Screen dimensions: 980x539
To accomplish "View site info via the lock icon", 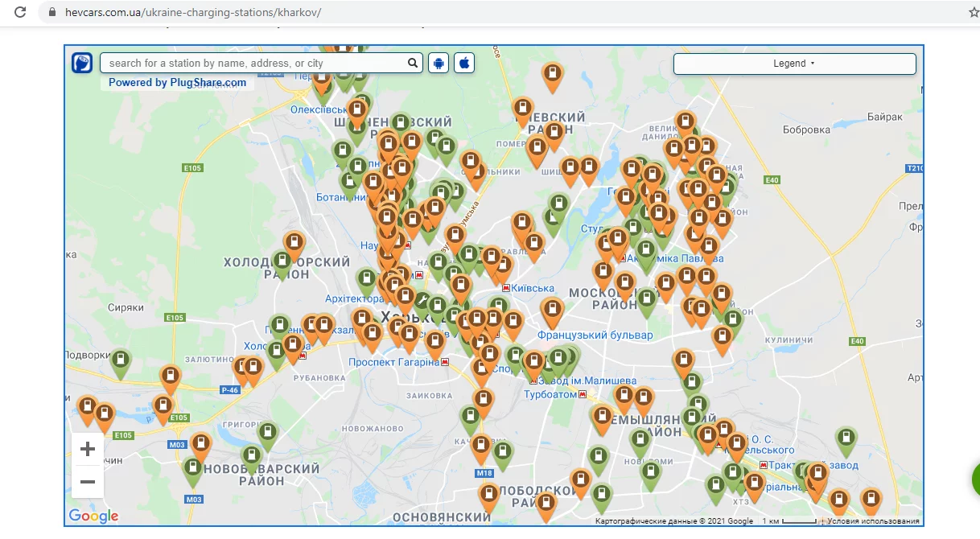I will pyautogui.click(x=52, y=13).
